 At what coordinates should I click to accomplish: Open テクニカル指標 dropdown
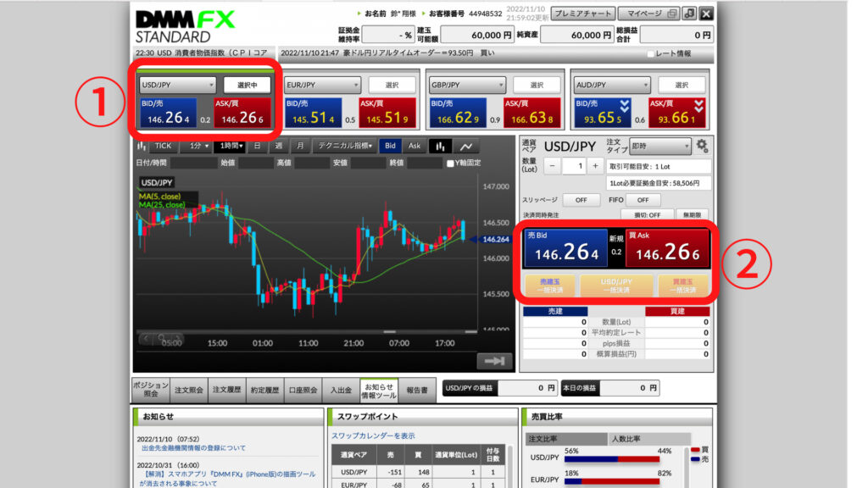344,146
